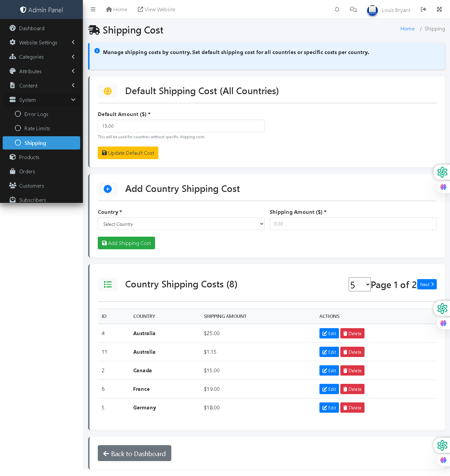Viewport: 450px width, 476px height.
Task: Edit the Canada shipping cost entry
Action: (329, 371)
